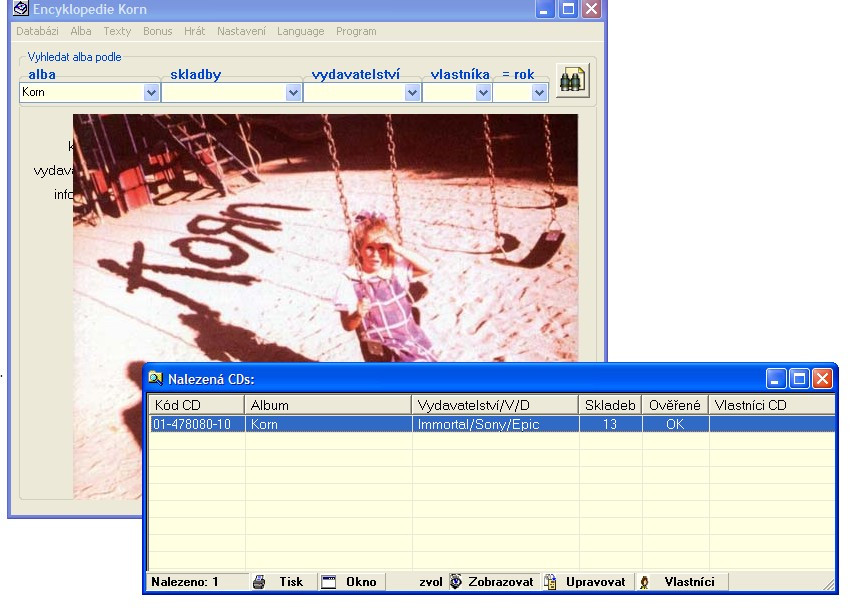Click the Vlastníci CD column header

coord(772,405)
